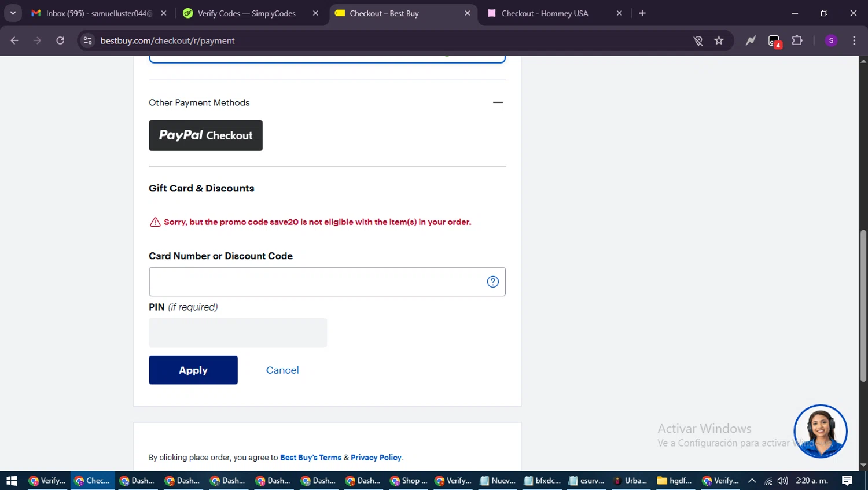Viewport: 868px width, 490px height.
Task: Switch to the Shop Chrome taskbar window
Action: tap(409, 481)
